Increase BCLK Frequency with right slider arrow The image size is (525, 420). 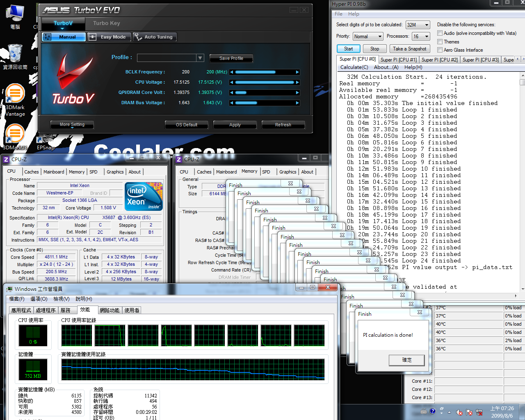[x=297, y=72]
